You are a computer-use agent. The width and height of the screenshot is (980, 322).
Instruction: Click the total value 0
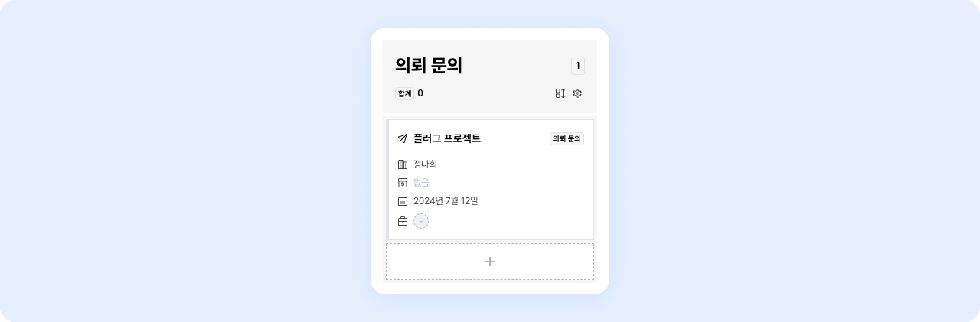tap(420, 93)
